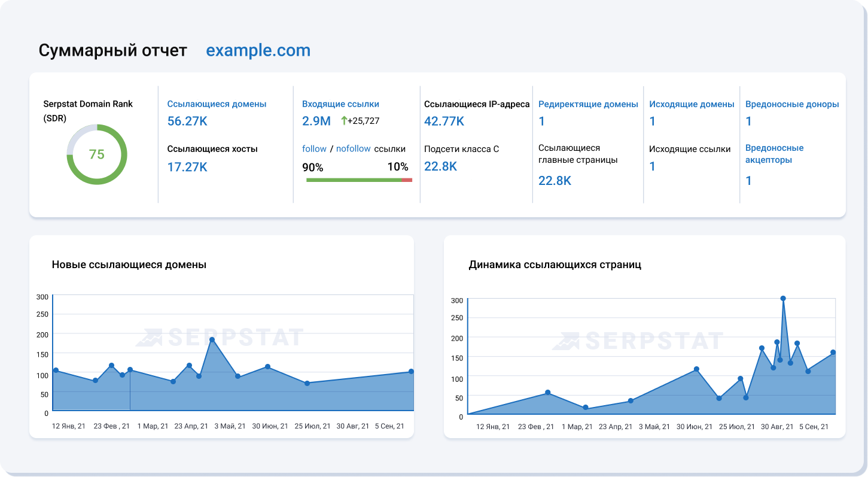This screenshot has height=477, width=868.
Task: Open the Вредоносные доноры link
Action: tap(792, 104)
